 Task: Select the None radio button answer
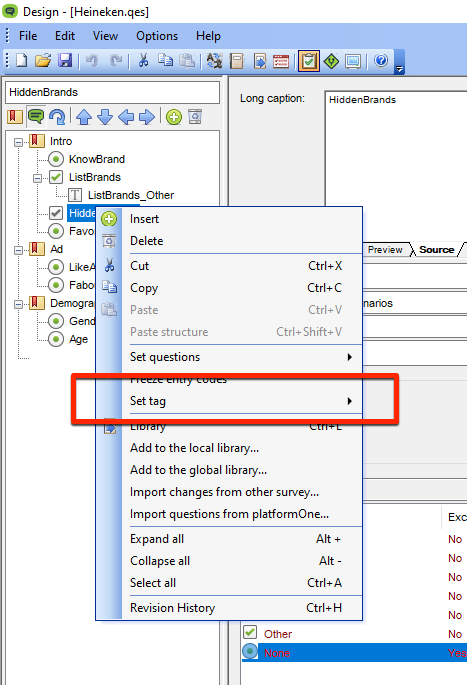pos(250,651)
